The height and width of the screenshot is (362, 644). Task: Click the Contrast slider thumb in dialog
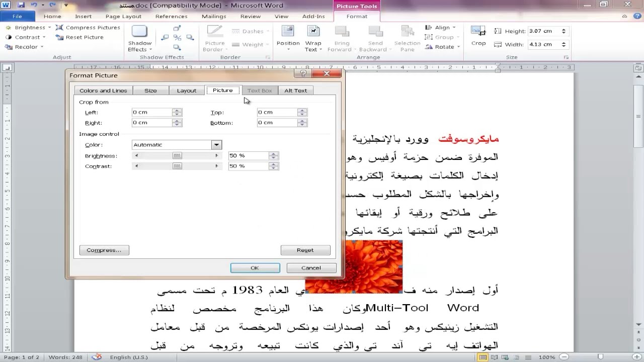click(x=177, y=166)
